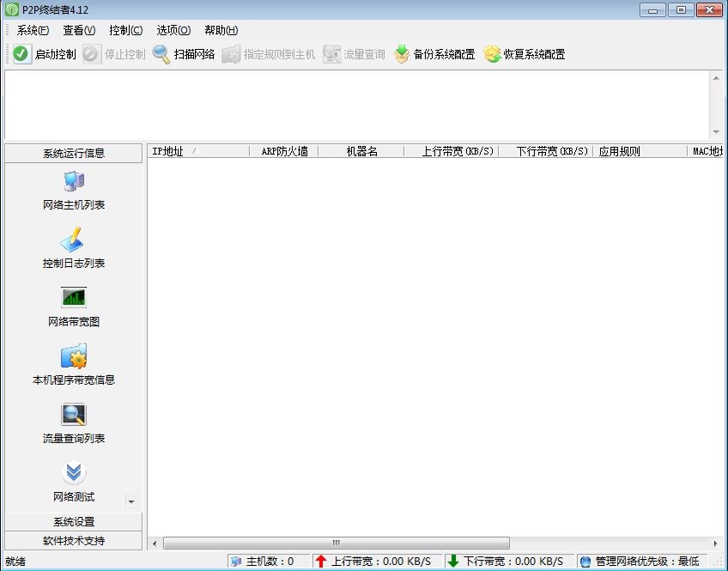
Task: Click the 扫描网络 scan network magnifier icon
Action: click(x=161, y=54)
